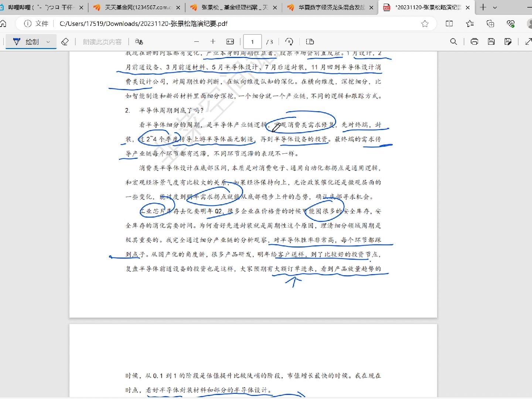Expand the Draw tool options arrow
Image resolution: width=532 pixels, height=399 pixels.
48,42
